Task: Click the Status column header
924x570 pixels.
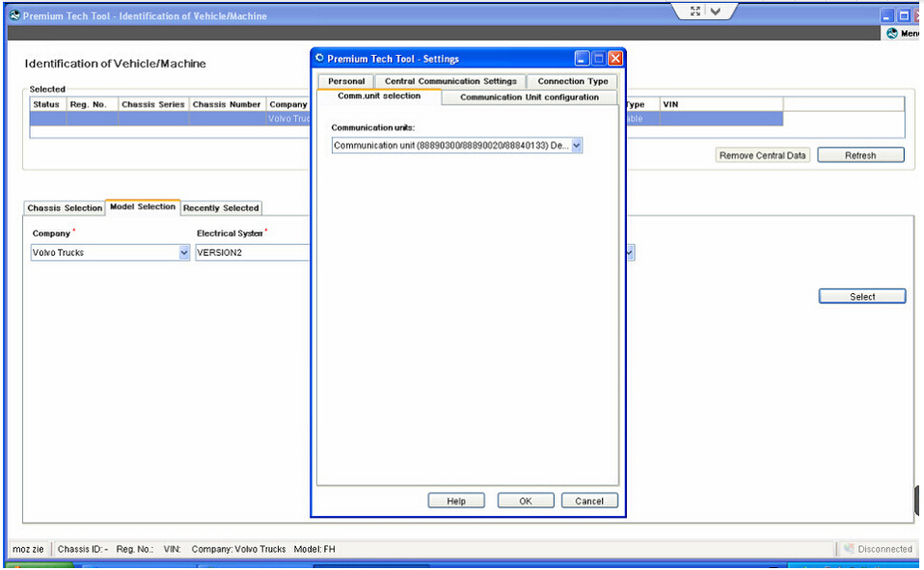Action: click(46, 104)
